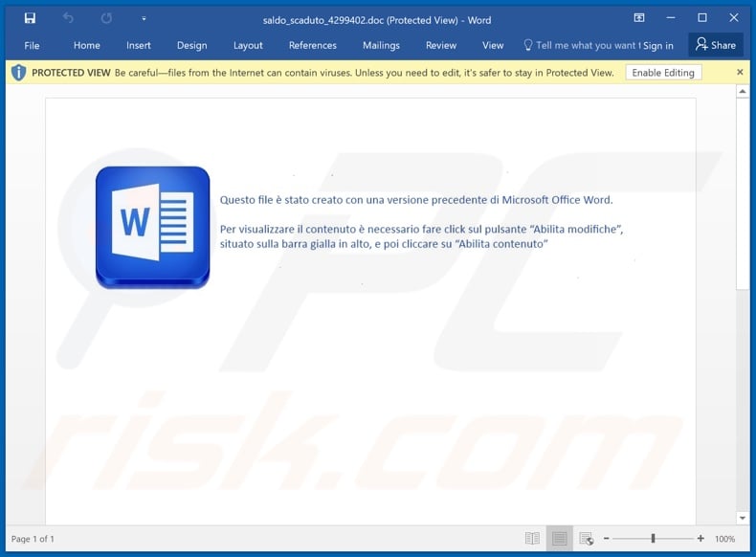756x557 pixels.
Task: Open the File menu
Action: point(32,45)
